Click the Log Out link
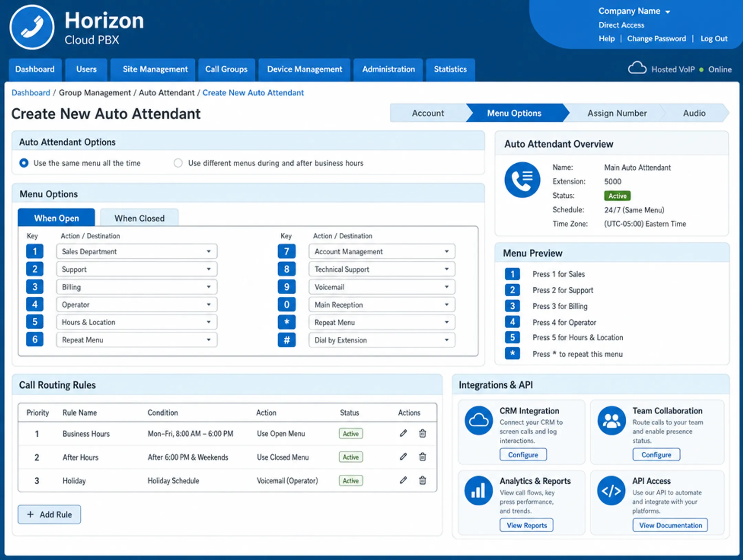743x560 pixels. pos(714,39)
